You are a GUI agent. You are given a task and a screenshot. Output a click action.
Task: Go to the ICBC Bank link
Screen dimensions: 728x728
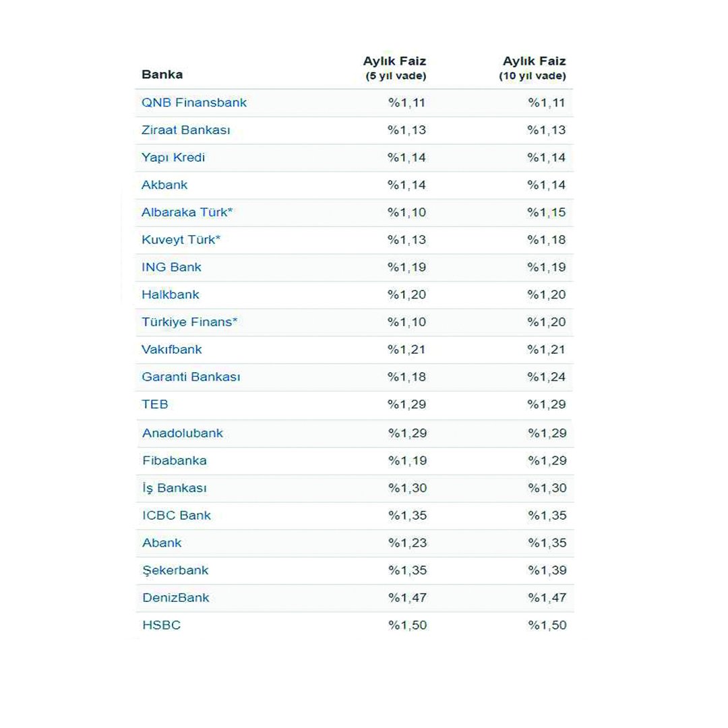click(177, 516)
